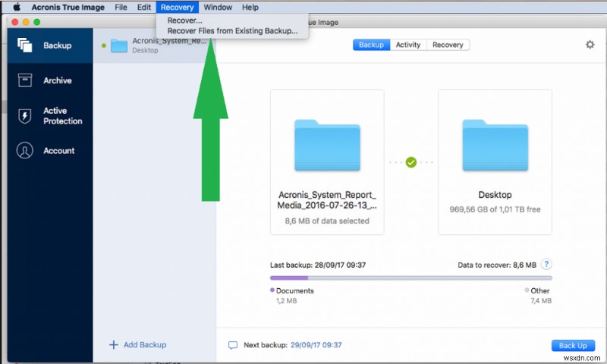Screen dimensions: 607x364
Task: Click the green checkmark status icon
Action: pos(411,162)
